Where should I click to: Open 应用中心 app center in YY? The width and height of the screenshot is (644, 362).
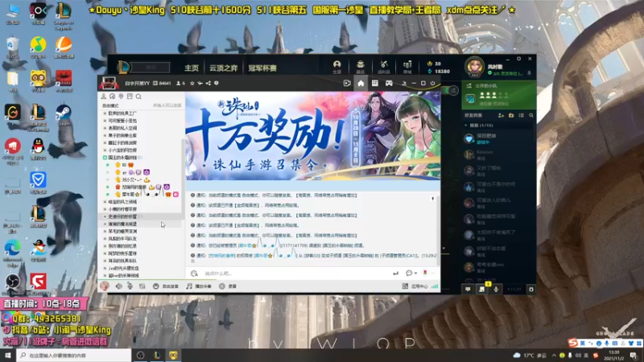415,286
